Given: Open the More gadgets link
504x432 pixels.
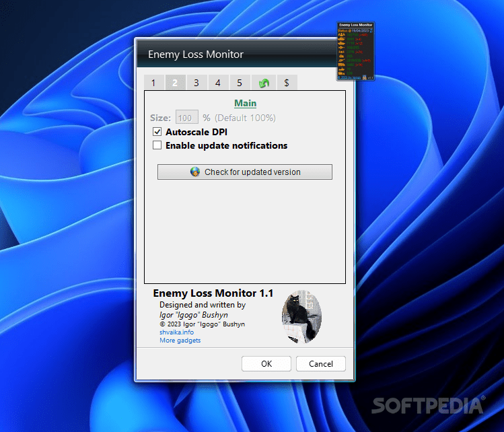Looking at the screenshot, I should (180, 340).
